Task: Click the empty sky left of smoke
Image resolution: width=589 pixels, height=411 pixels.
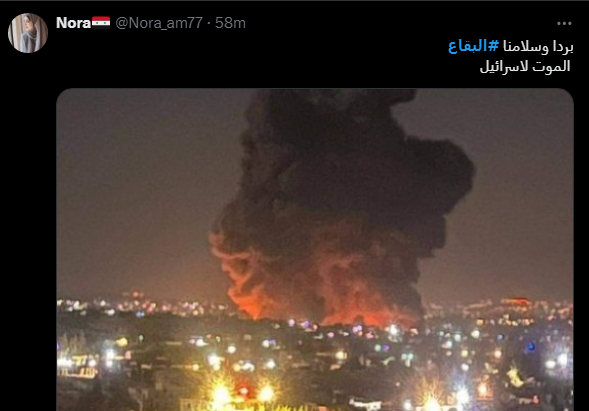Action: pos(143,188)
